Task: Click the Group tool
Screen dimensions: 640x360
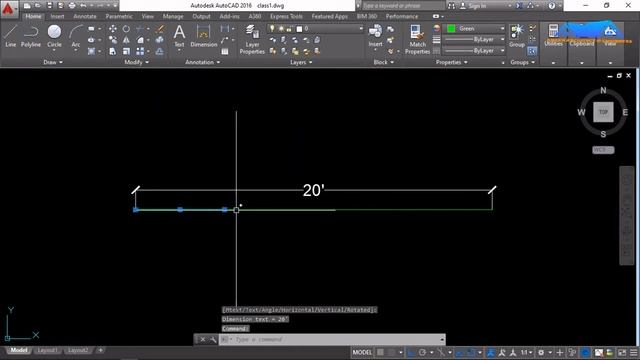Action: (x=517, y=36)
